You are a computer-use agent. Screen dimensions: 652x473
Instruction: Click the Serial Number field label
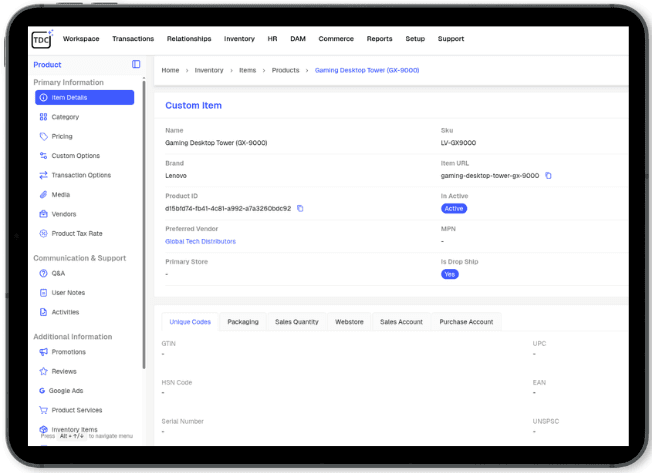(183, 421)
